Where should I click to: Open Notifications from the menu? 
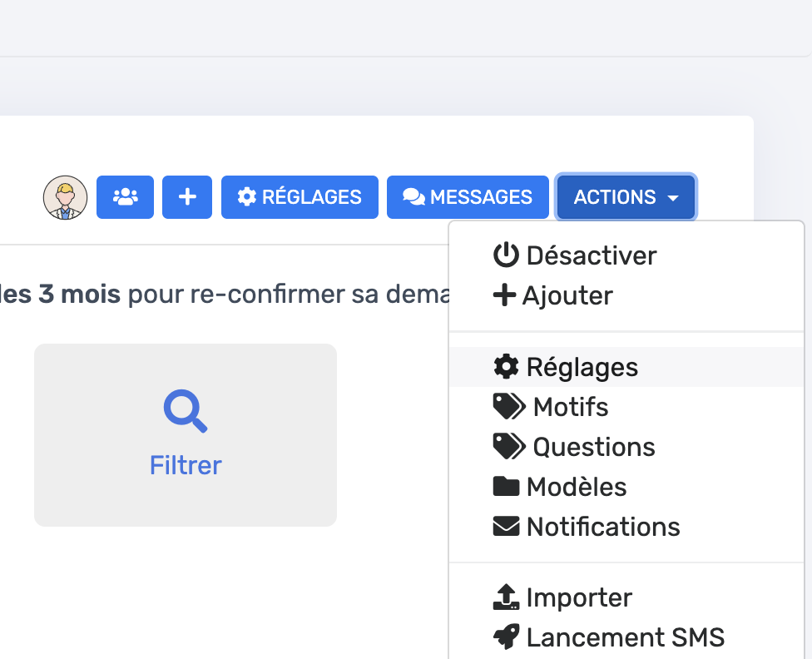[x=626, y=527]
